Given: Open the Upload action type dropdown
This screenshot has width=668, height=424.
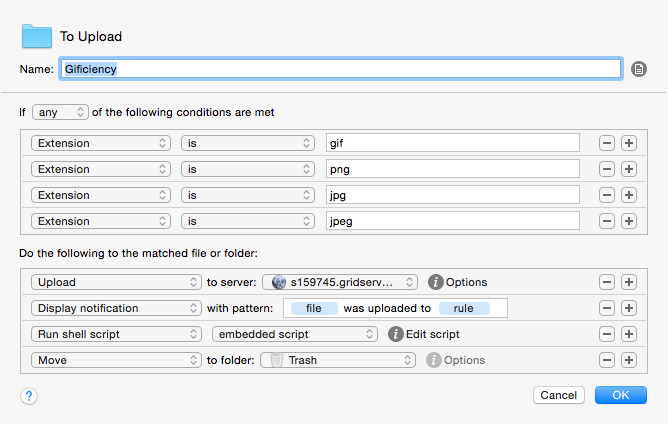Looking at the screenshot, I should 116,282.
